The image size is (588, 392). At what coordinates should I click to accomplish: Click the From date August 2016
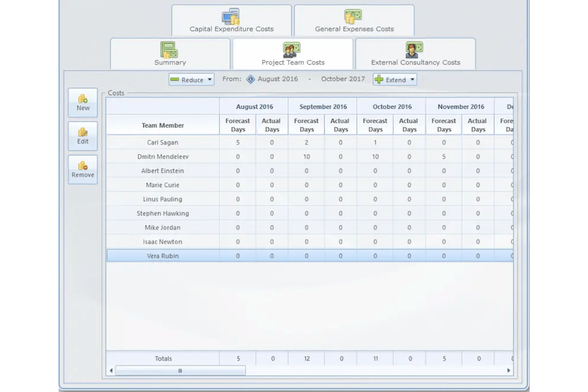pos(278,79)
